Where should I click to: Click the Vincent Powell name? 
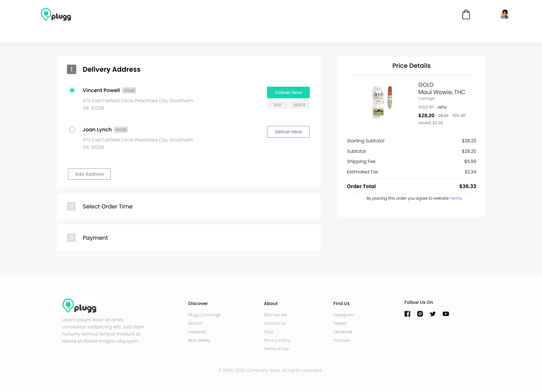click(x=101, y=90)
